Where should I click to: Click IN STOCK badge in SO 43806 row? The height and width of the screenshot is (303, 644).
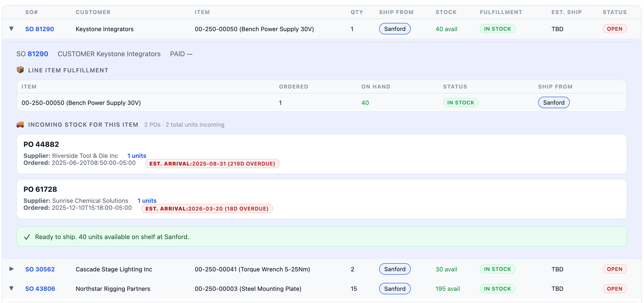(x=497, y=289)
